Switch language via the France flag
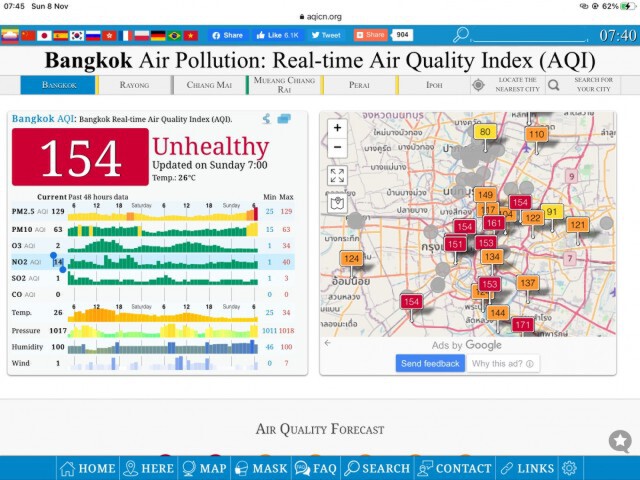 126,36
